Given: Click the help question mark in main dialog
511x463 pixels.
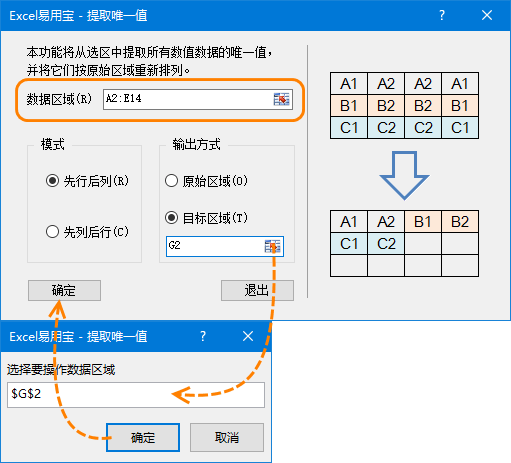Looking at the screenshot, I should (x=442, y=15).
